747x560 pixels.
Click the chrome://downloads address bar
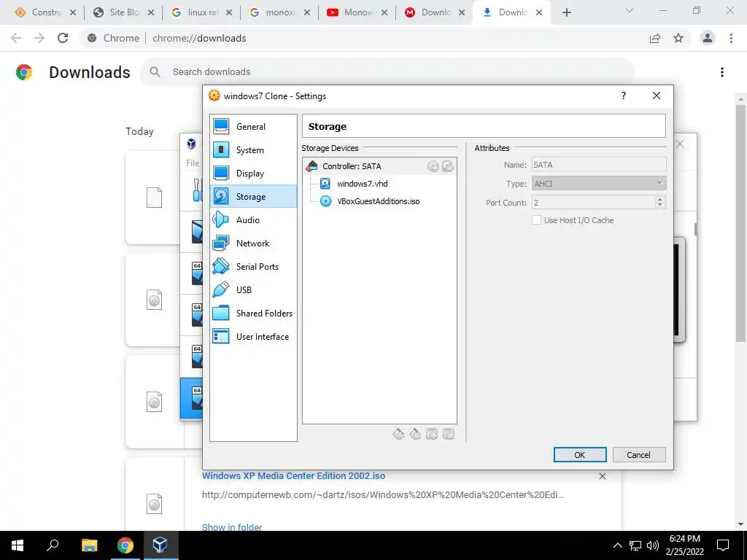[362, 38]
